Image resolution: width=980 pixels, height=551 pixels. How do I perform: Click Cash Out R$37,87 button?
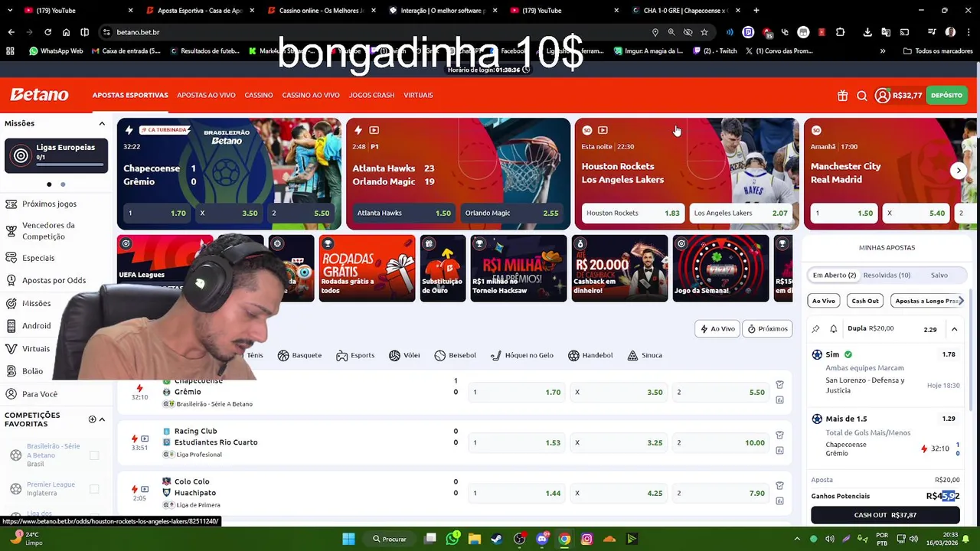885,515
